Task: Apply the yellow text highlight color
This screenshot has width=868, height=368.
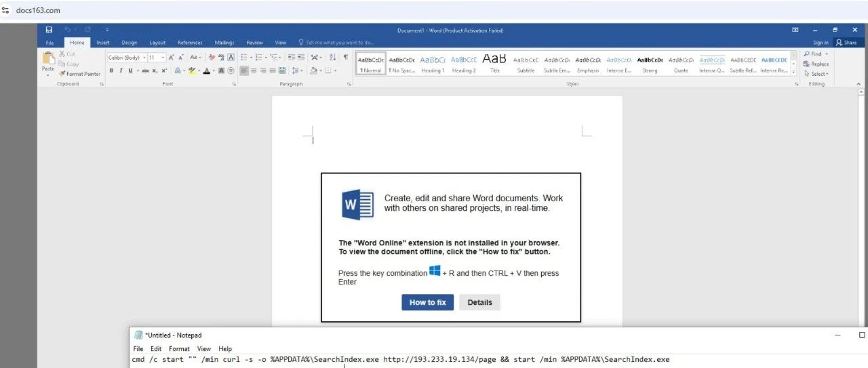Action: click(192, 70)
